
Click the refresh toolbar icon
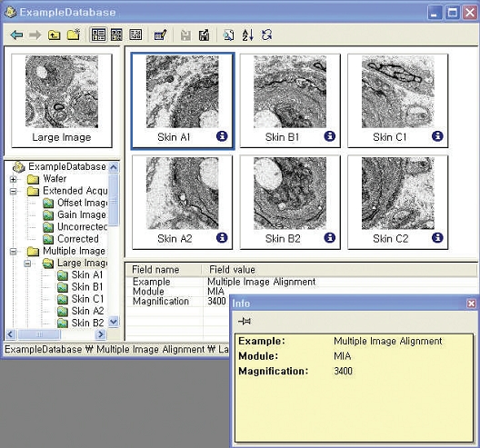click(266, 35)
